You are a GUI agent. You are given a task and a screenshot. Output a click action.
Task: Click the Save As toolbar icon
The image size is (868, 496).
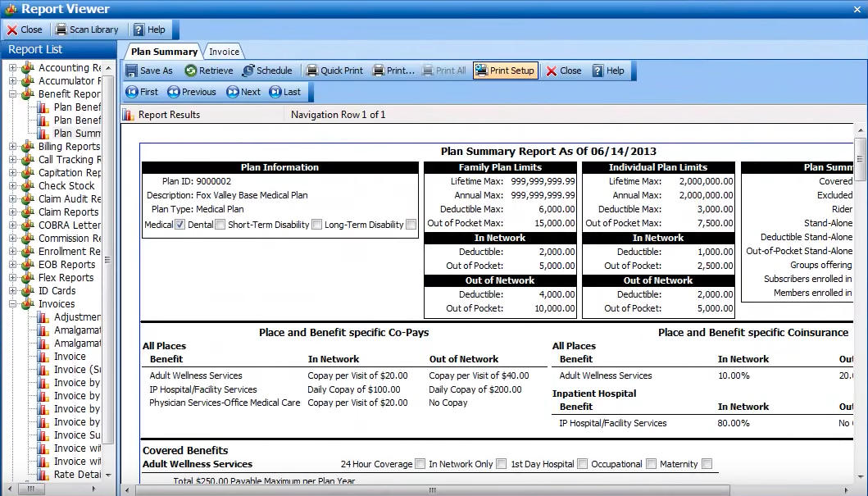coord(132,71)
